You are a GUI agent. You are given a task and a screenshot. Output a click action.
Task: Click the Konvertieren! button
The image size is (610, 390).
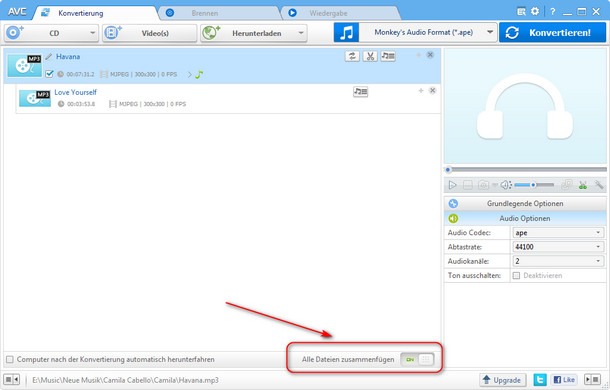[x=552, y=33]
